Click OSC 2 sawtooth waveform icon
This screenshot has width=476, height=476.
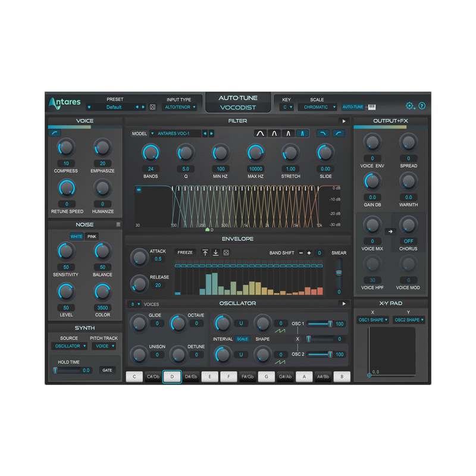[280, 362]
